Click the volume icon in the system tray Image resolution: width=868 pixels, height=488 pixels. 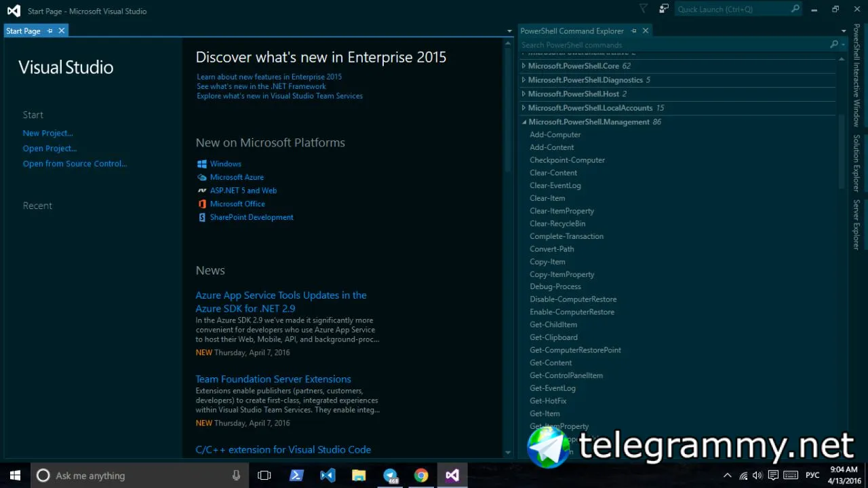pos(757,476)
